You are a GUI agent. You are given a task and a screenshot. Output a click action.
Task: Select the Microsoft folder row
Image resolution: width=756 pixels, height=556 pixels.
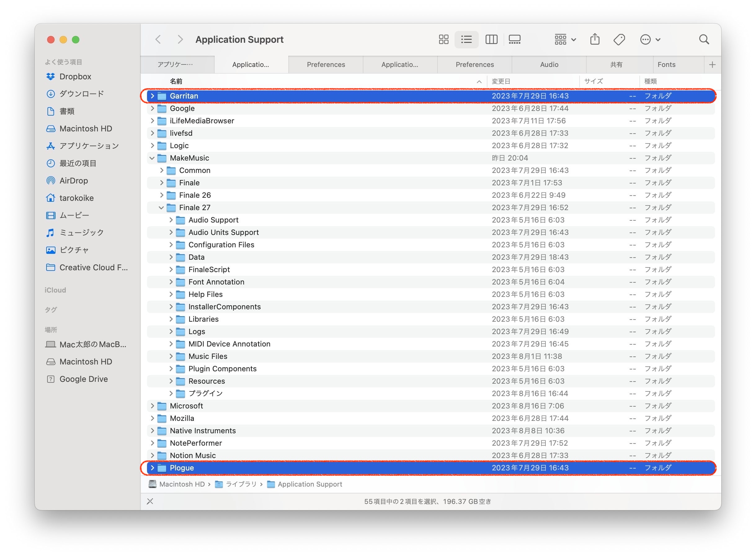(431, 406)
